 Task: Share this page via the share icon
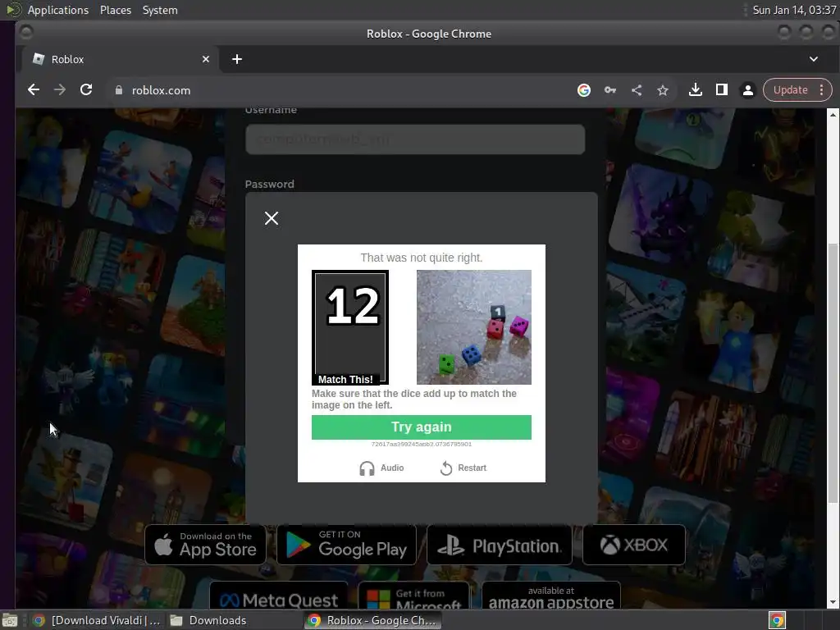[x=637, y=90]
